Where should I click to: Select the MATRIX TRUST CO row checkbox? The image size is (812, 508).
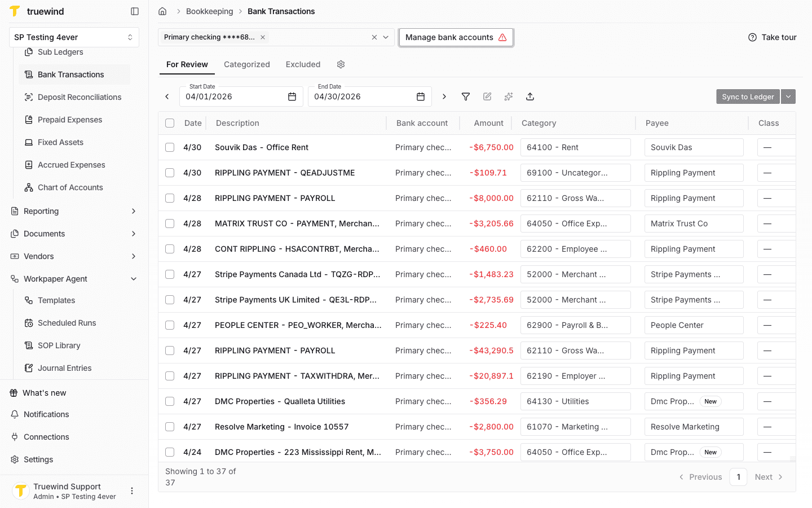170,224
